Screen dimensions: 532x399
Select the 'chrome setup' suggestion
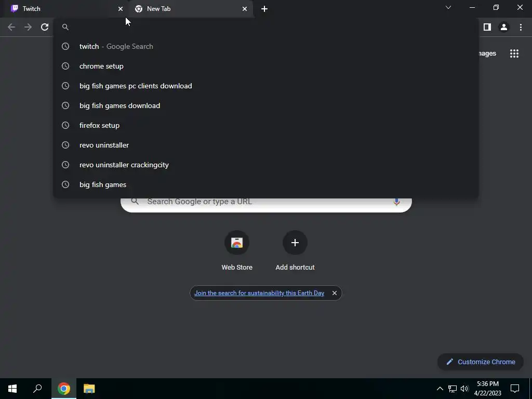(265, 66)
